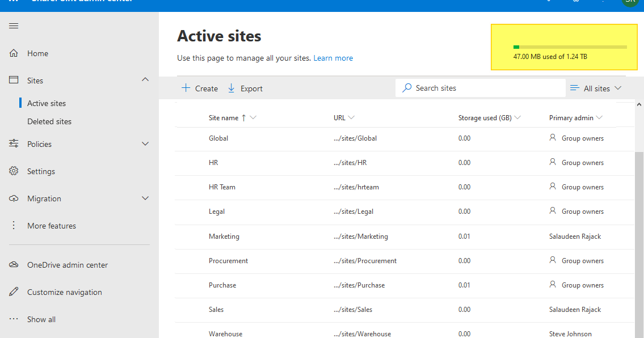
Task: Switch to the Deleted sites page
Action: 50,121
